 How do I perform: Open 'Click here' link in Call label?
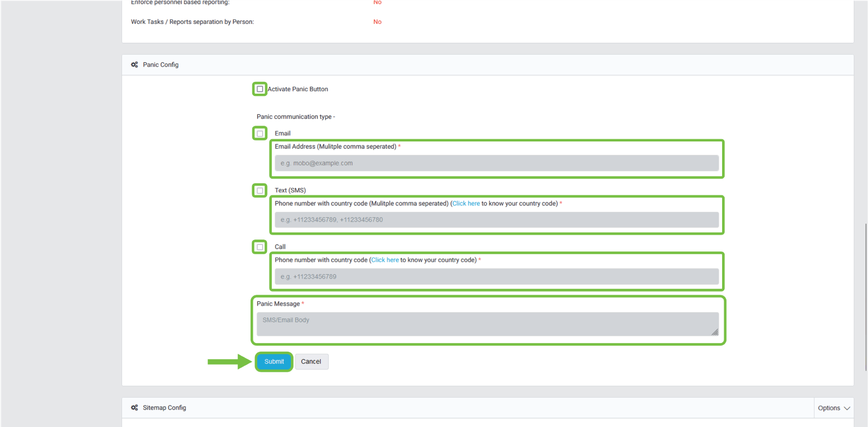point(385,260)
